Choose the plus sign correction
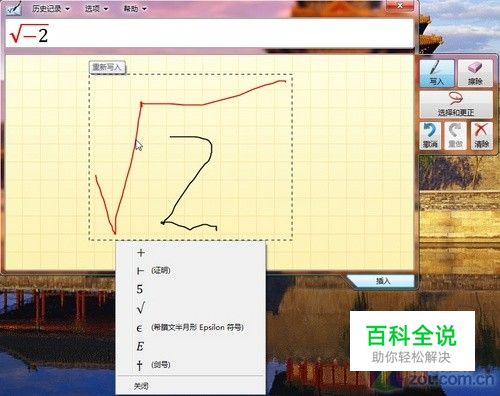The width and height of the screenshot is (500, 396). tap(191, 253)
